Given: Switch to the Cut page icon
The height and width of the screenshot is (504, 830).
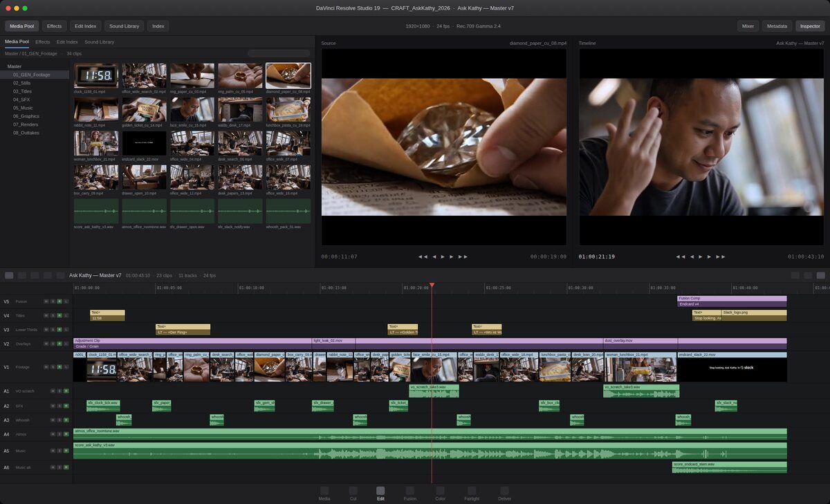Looking at the screenshot, I should click(353, 491).
